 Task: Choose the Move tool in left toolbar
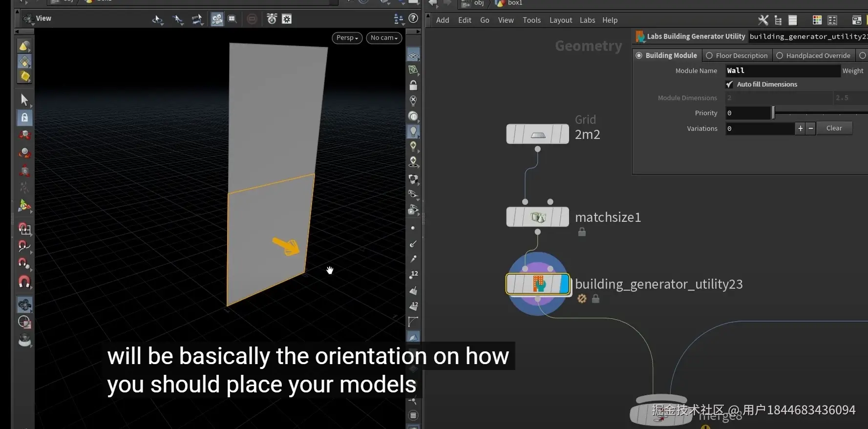coord(24,135)
